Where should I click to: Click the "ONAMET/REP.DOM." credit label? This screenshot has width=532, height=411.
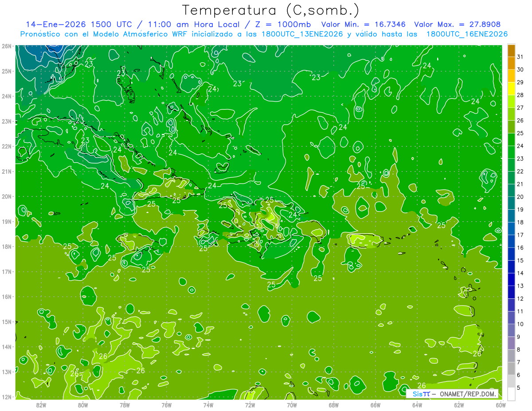point(468,394)
